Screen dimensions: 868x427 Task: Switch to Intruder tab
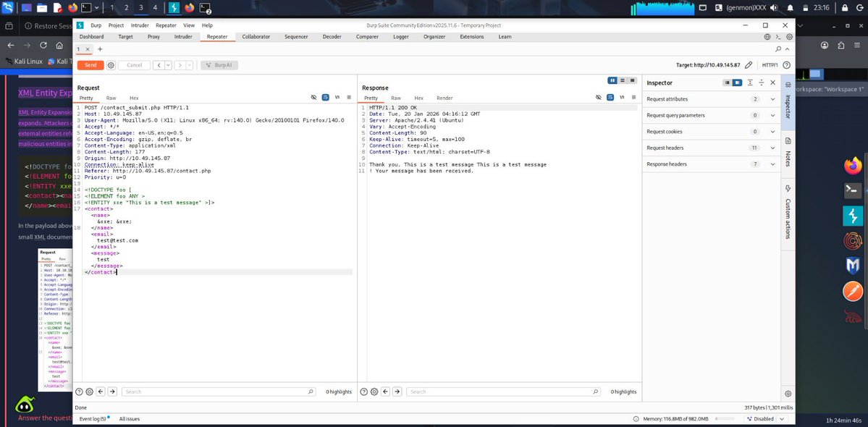(x=183, y=36)
